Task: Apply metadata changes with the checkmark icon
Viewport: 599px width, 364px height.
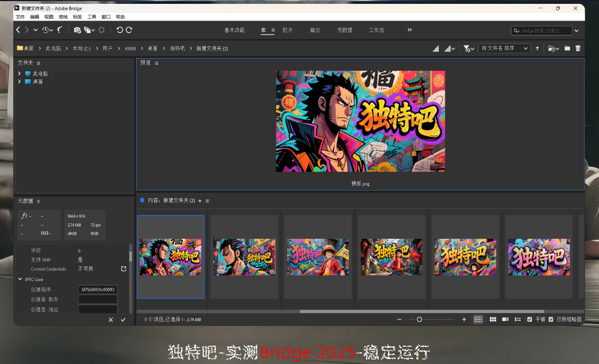Action: point(123,320)
